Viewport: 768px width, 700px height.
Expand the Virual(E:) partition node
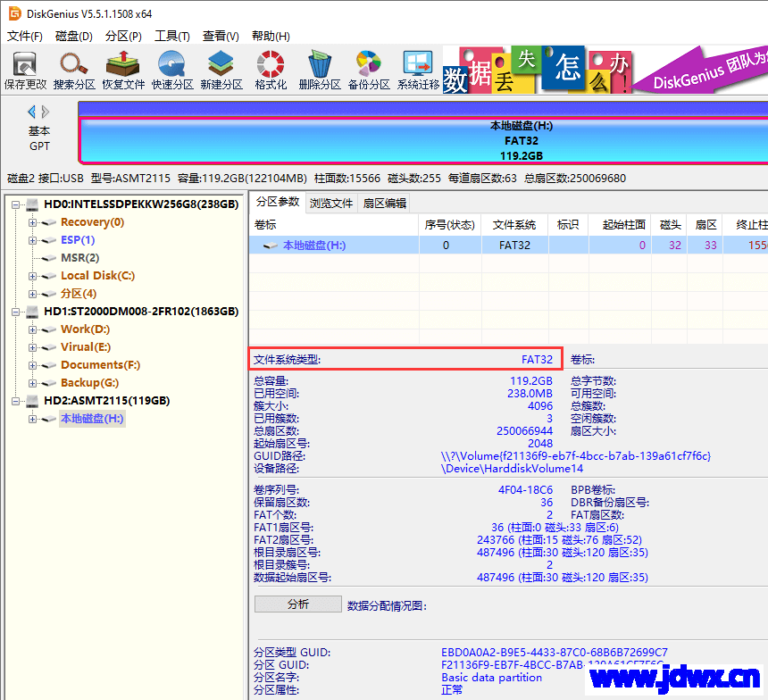32,348
